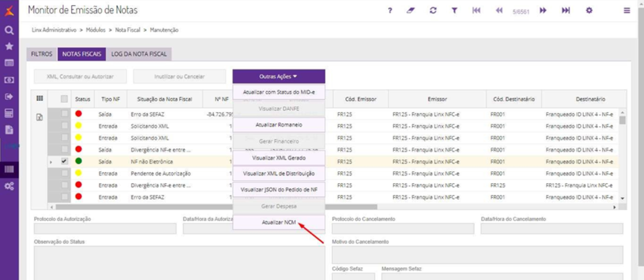This screenshot has width=644, height=280.
Task: Export table using the spreadsheet icon
Action: point(40,117)
